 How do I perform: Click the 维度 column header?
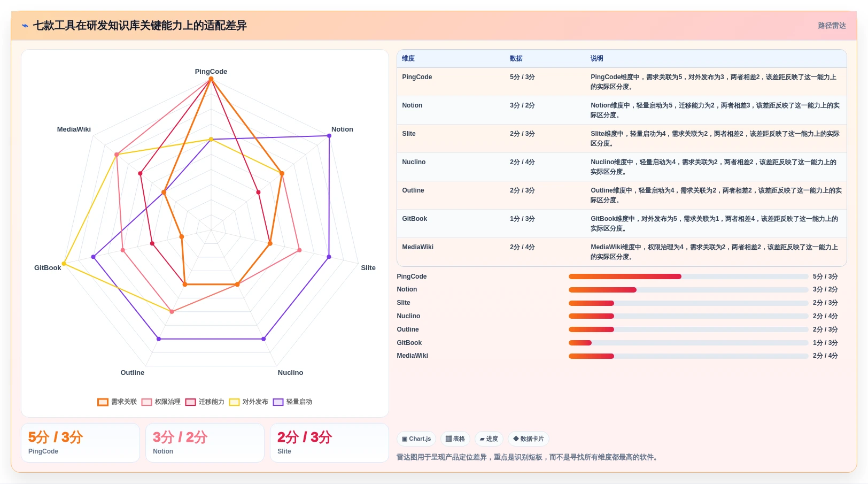pos(408,58)
